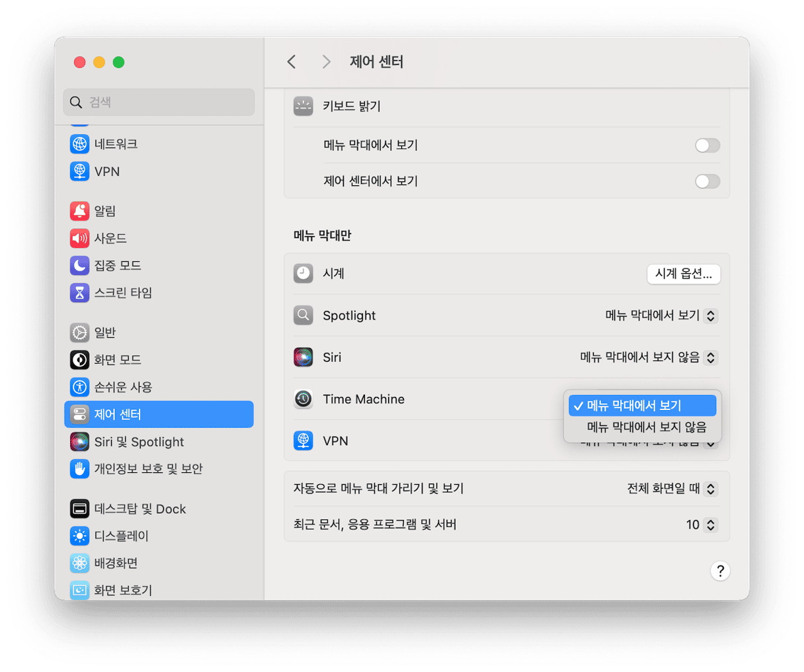Open 알림 via its bell icon
The image size is (804, 672).
79,211
